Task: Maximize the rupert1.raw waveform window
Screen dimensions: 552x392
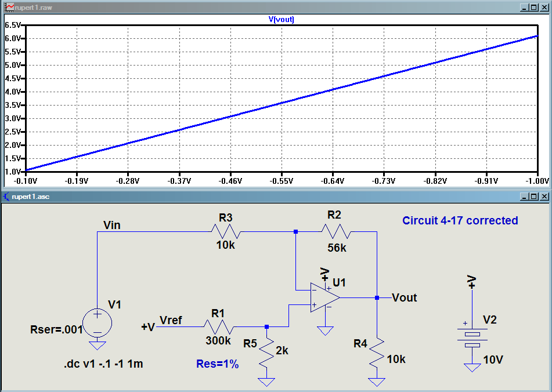Action: coord(534,8)
